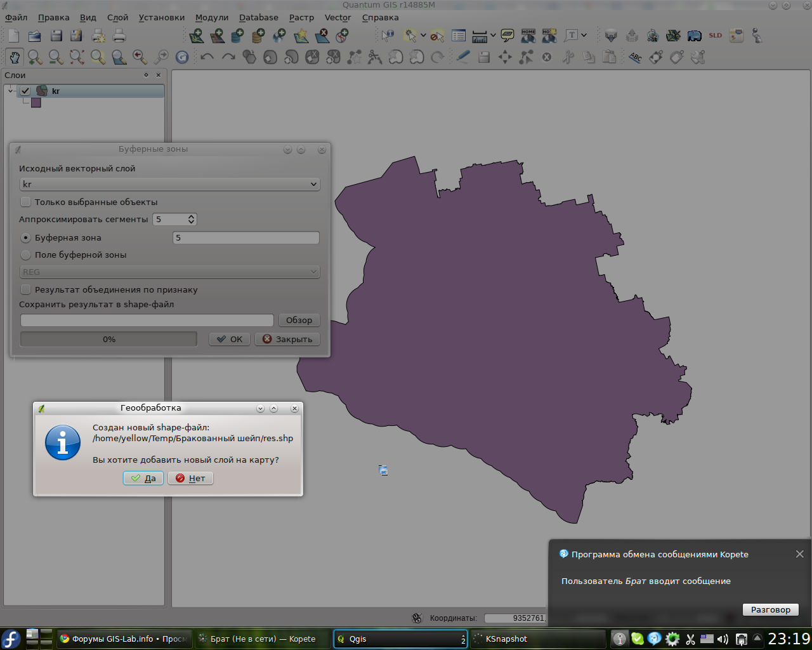812x650 pixels.
Task: Click the SLD plugin icon
Action: point(715,36)
